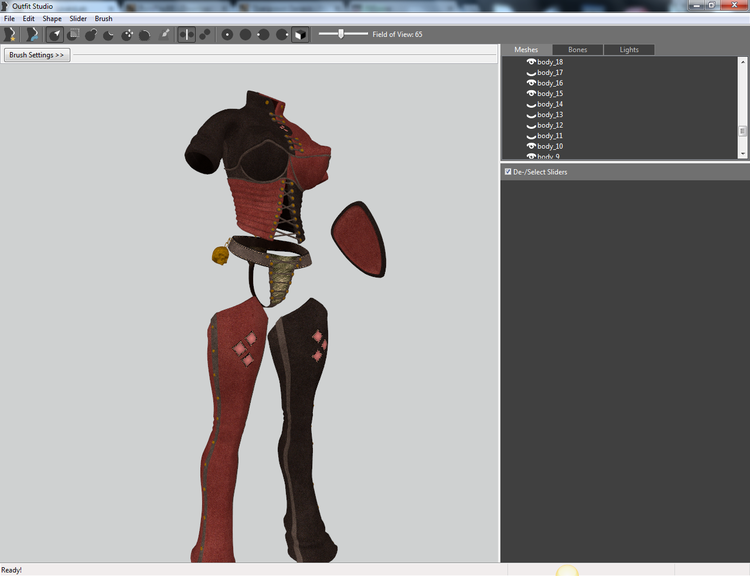Show the body_17 mesh via closed eye
Screen dimensions: 750x576
531,73
